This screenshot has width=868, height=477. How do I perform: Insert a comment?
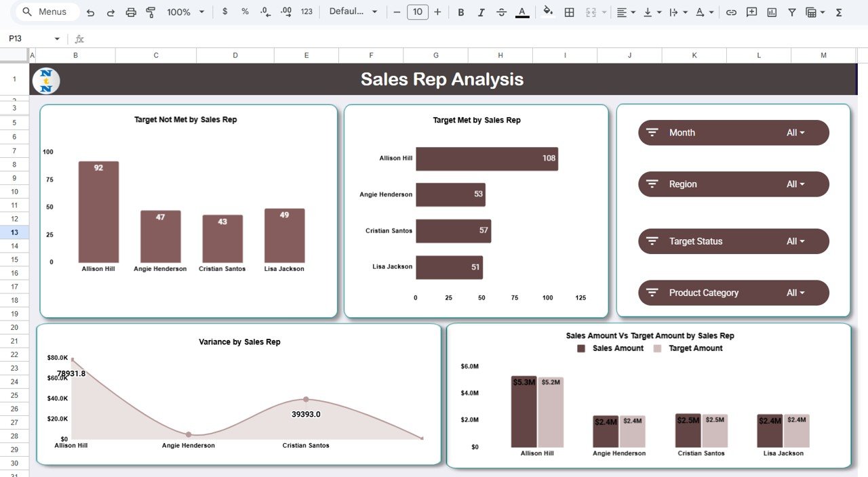point(751,12)
